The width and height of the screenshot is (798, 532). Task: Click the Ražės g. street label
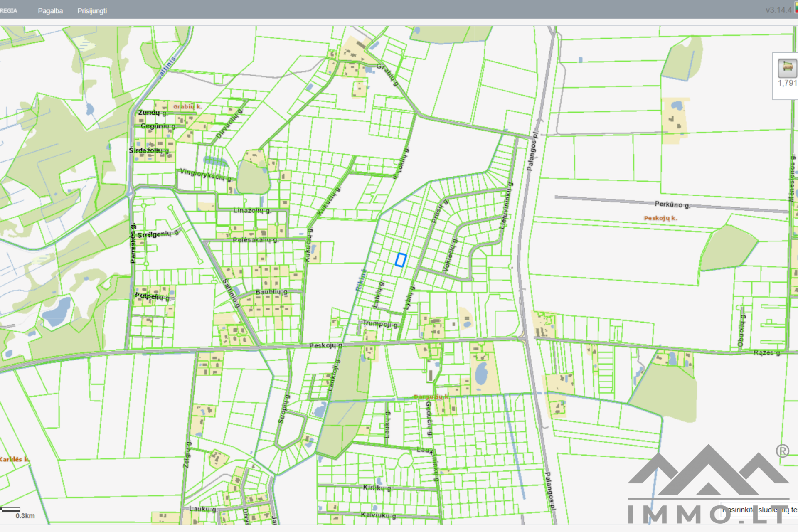tap(767, 352)
